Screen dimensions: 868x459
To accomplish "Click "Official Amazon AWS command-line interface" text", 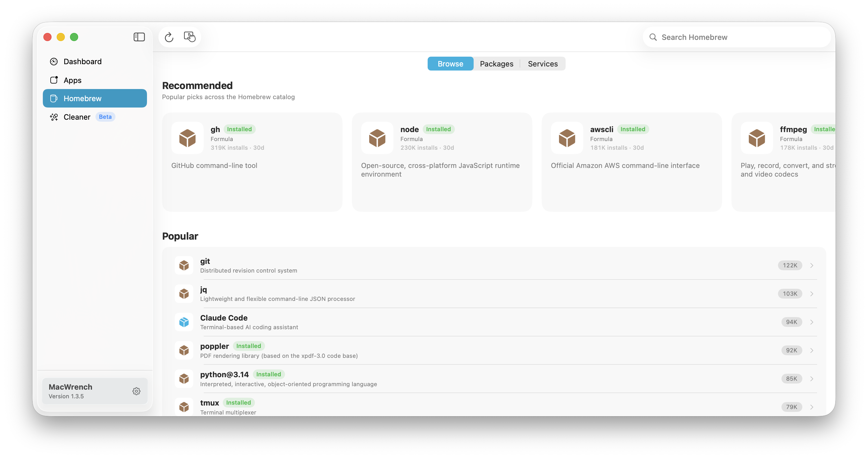I will 625,166.
